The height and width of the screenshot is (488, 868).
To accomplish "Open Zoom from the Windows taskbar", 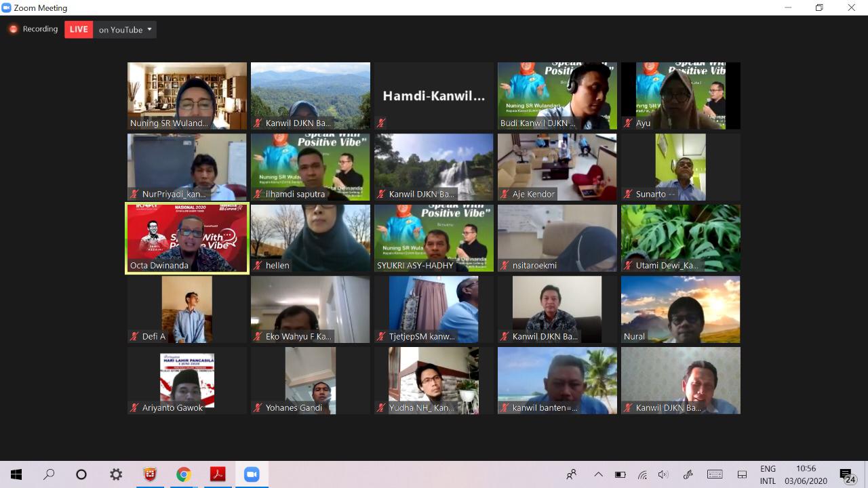I will [252, 474].
